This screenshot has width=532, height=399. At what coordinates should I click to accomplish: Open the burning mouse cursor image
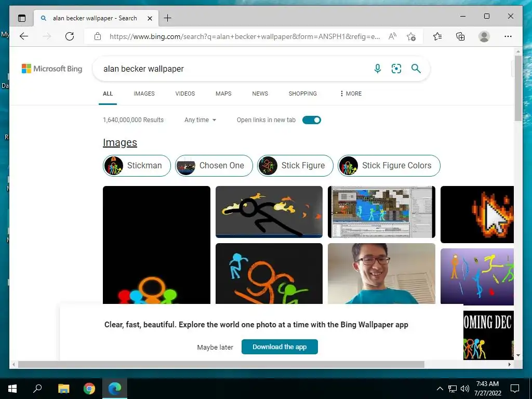477,215
